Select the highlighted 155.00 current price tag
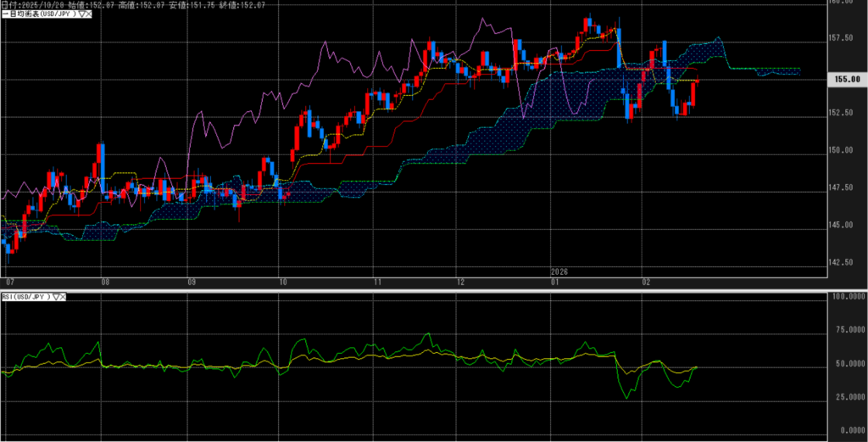868x442 pixels. (847, 79)
